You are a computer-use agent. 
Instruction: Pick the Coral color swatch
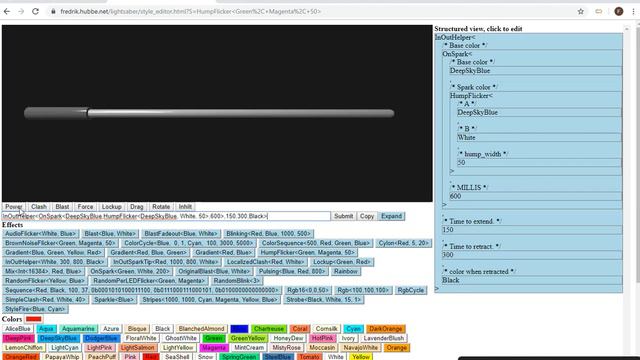(300, 329)
